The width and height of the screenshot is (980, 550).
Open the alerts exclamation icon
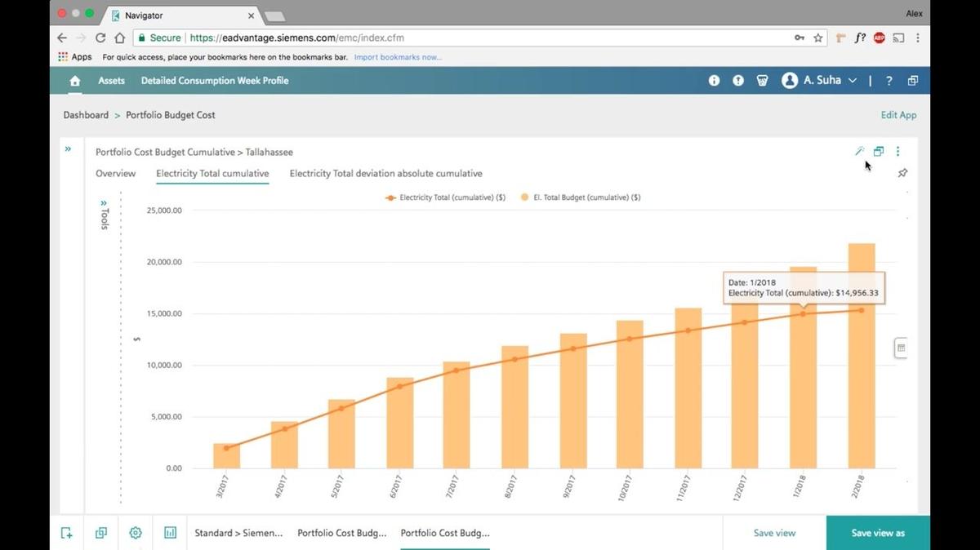pyautogui.click(x=738, y=81)
